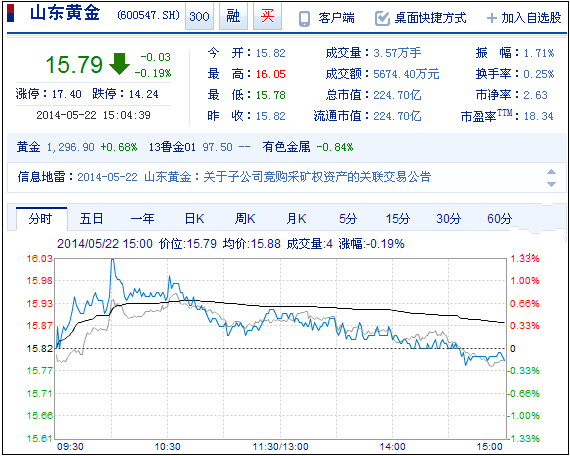Image resolution: width=570 pixels, height=456 pixels.
Task: Click the plus icon for 加入自选股
Action: point(491,18)
